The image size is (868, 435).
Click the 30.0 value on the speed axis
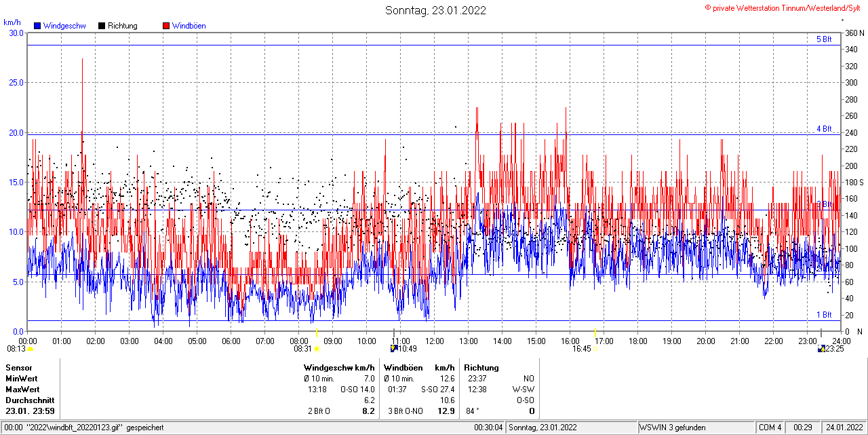(x=16, y=33)
